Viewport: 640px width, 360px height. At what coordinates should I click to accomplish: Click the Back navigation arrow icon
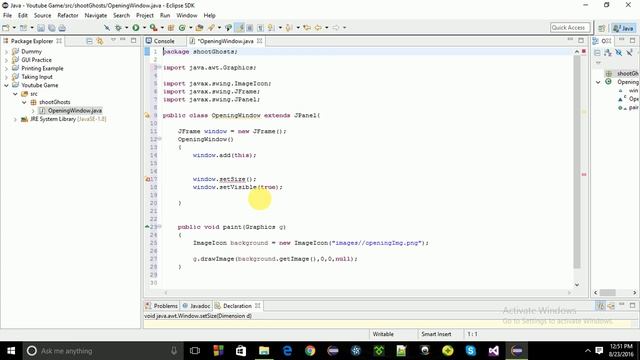point(318,28)
